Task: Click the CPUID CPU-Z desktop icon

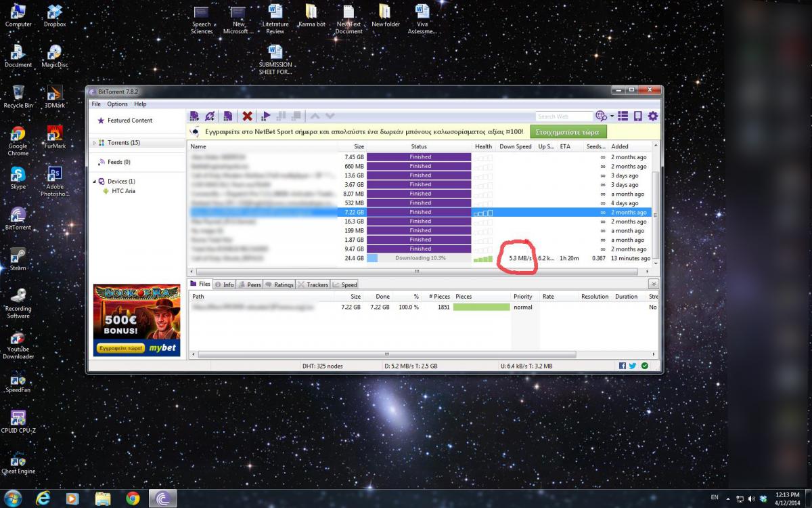Action: coord(18,422)
